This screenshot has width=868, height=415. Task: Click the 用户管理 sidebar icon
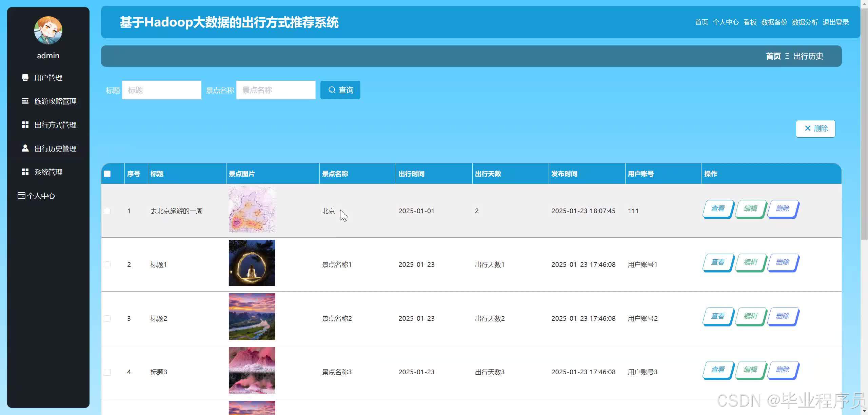[x=25, y=78]
